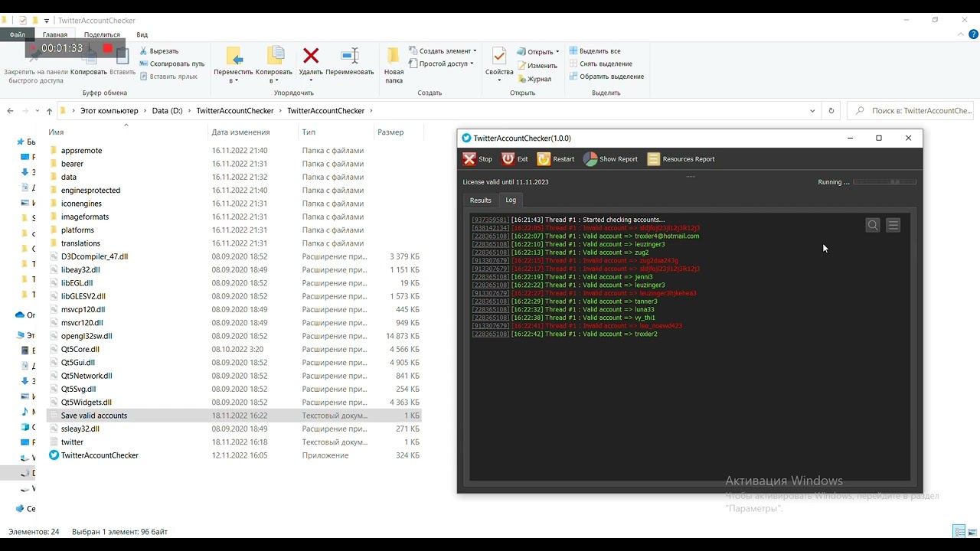Create a Новая папка new folder

pyautogui.click(x=394, y=65)
